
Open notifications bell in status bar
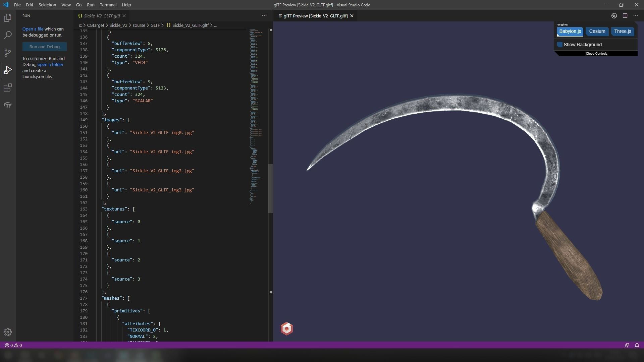pos(637,345)
